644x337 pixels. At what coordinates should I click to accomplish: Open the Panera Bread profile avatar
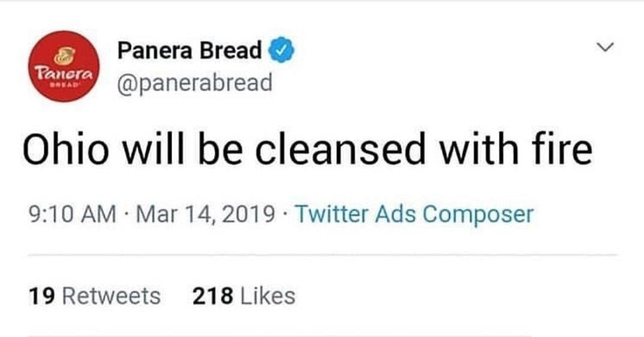(x=62, y=66)
